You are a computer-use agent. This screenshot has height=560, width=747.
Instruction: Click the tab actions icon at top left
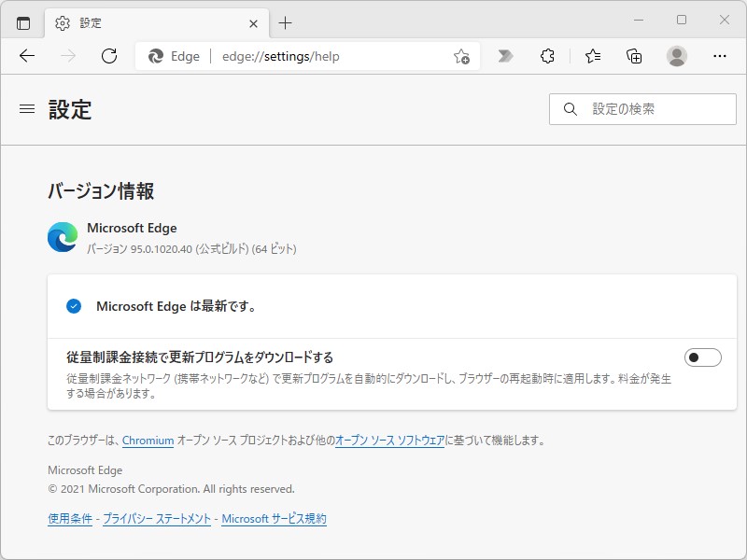22,22
